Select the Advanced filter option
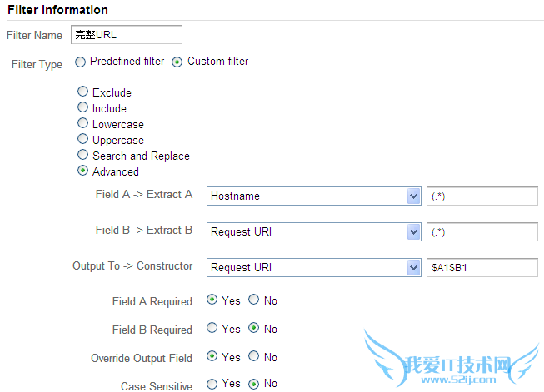The height and width of the screenshot is (392, 544). [82, 171]
